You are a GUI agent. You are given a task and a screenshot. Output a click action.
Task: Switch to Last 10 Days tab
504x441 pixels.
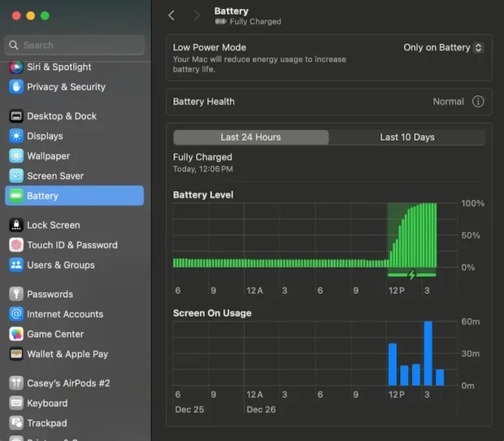coord(407,138)
